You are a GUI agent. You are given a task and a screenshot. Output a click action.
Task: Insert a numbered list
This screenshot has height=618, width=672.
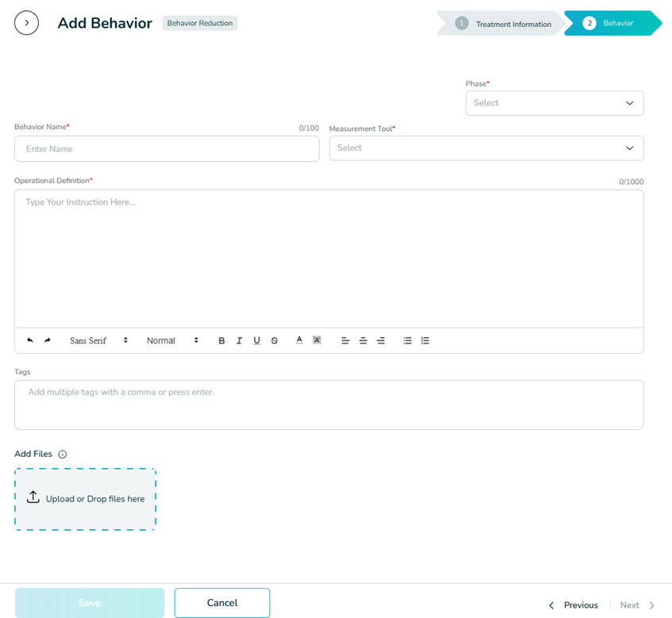(x=425, y=340)
